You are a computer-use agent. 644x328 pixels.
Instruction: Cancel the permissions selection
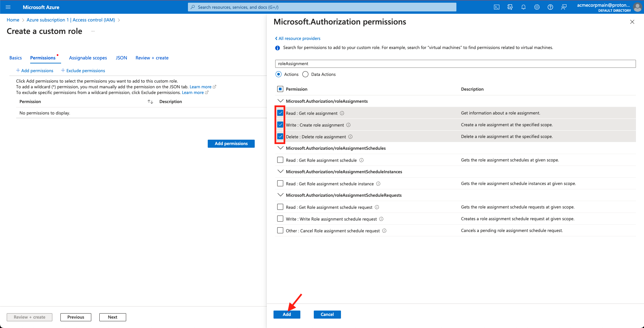pos(327,315)
